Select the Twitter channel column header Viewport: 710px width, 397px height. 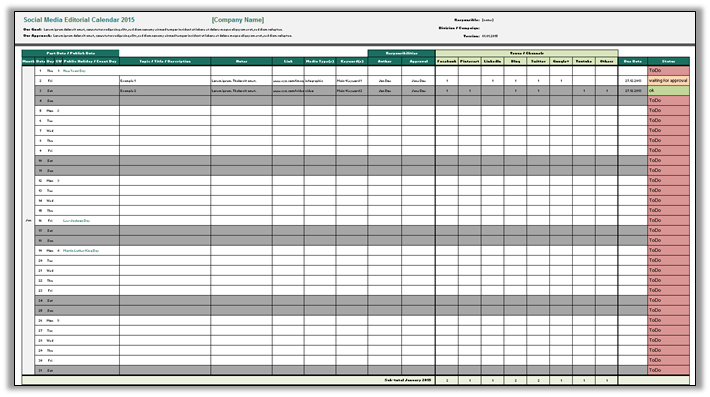tap(538, 61)
